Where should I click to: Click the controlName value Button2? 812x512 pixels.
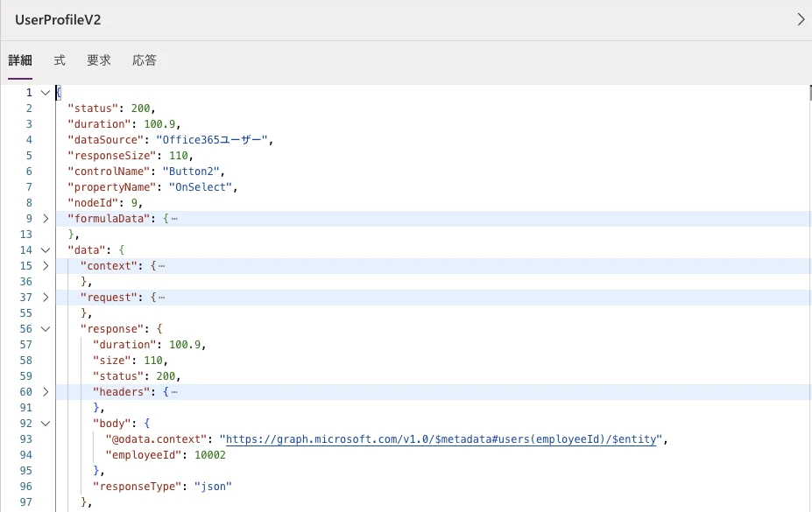(x=191, y=172)
